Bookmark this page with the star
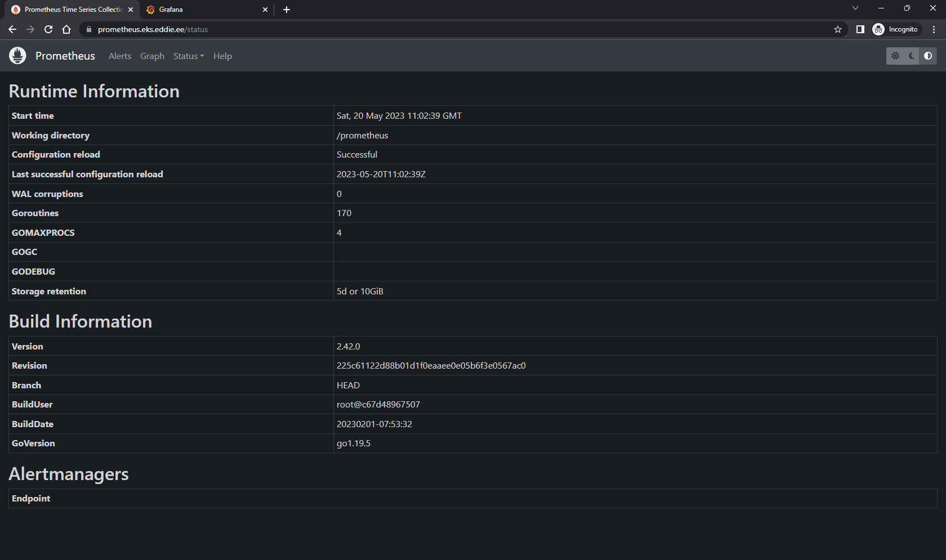The height and width of the screenshot is (560, 946). click(838, 29)
